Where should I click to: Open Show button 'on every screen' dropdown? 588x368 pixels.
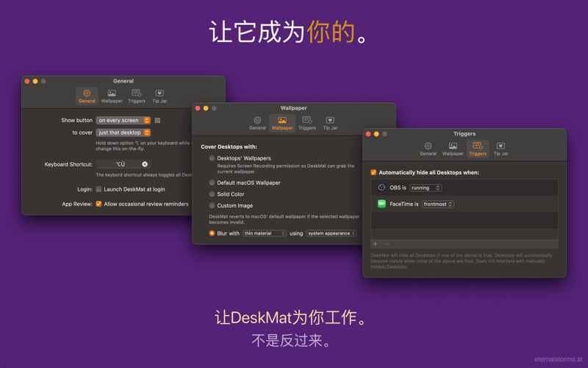point(123,121)
